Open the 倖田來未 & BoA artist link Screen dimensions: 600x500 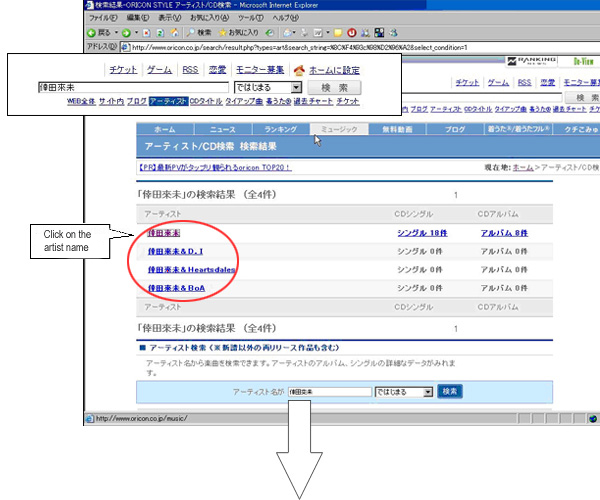176,288
